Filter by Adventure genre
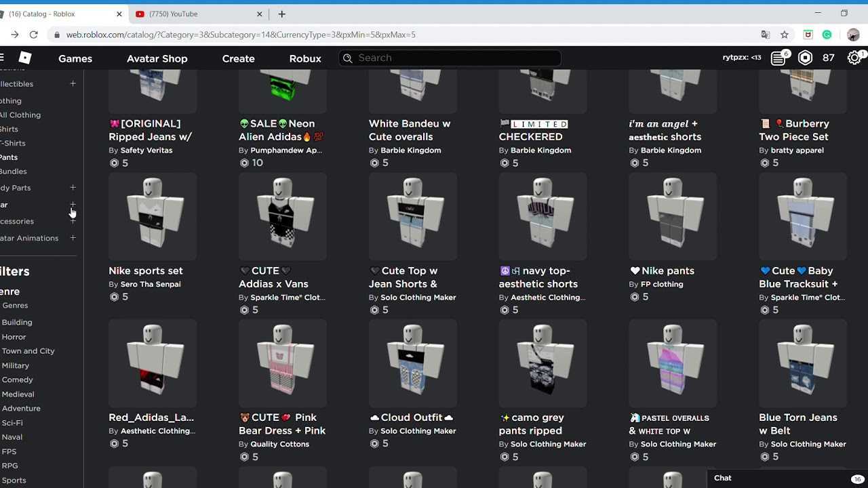The image size is (868, 488). coord(22,409)
